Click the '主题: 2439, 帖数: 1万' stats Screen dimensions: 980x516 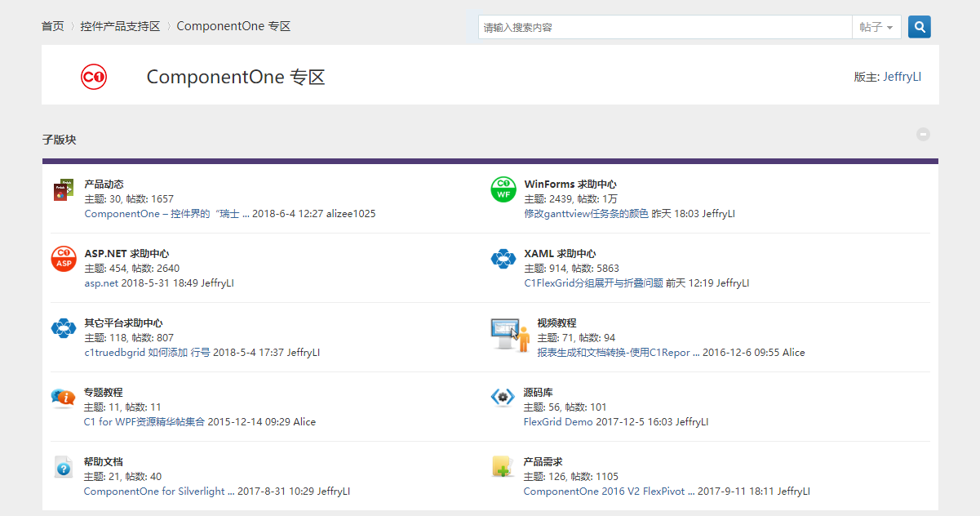(571, 199)
